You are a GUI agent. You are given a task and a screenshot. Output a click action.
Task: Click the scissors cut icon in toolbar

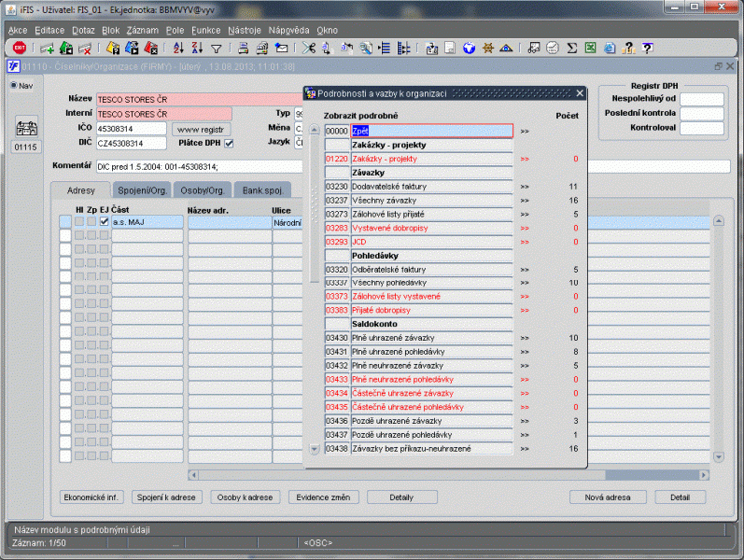pyautogui.click(x=306, y=48)
